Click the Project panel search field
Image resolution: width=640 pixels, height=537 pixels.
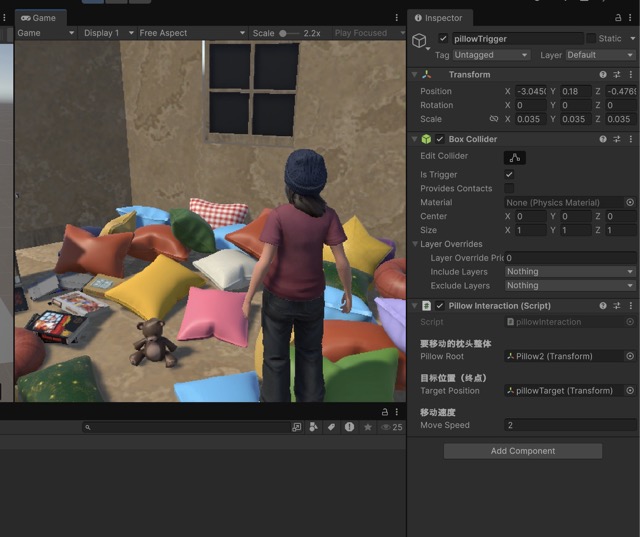click(x=186, y=427)
